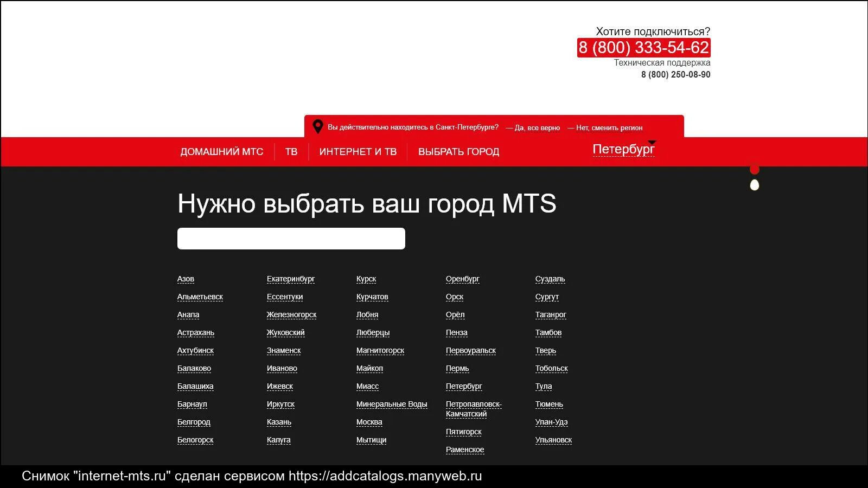The height and width of the screenshot is (488, 868).
Task: Open the ИНТЕРНЕТ И ТВ menu item
Action: (358, 152)
